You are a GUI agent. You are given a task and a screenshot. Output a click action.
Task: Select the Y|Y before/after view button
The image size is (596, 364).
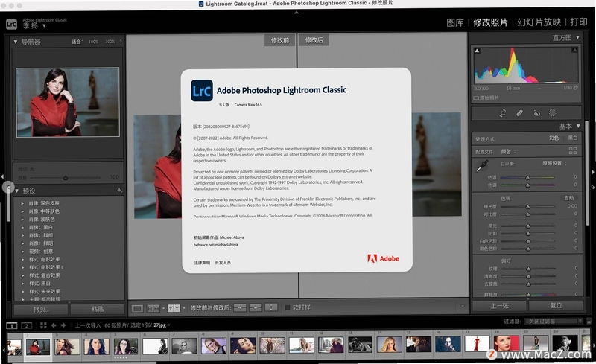pyautogui.click(x=174, y=308)
